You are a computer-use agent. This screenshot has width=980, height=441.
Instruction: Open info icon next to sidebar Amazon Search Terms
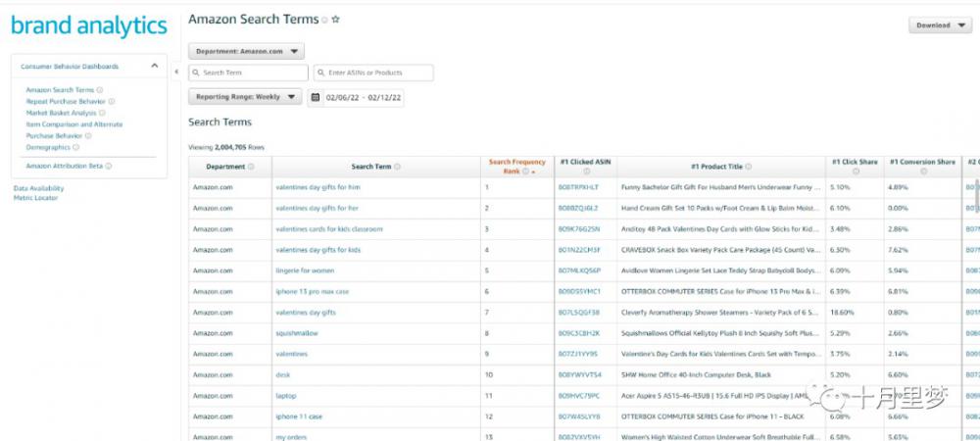point(99,90)
